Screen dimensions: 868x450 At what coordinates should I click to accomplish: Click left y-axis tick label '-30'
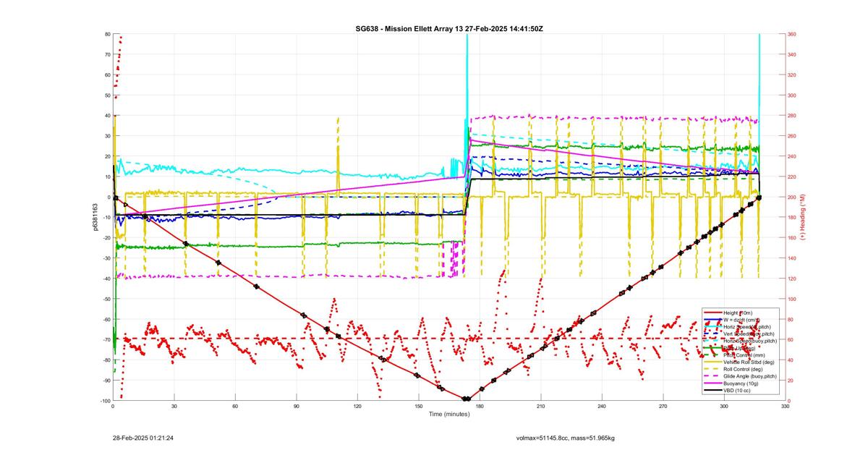click(106, 258)
